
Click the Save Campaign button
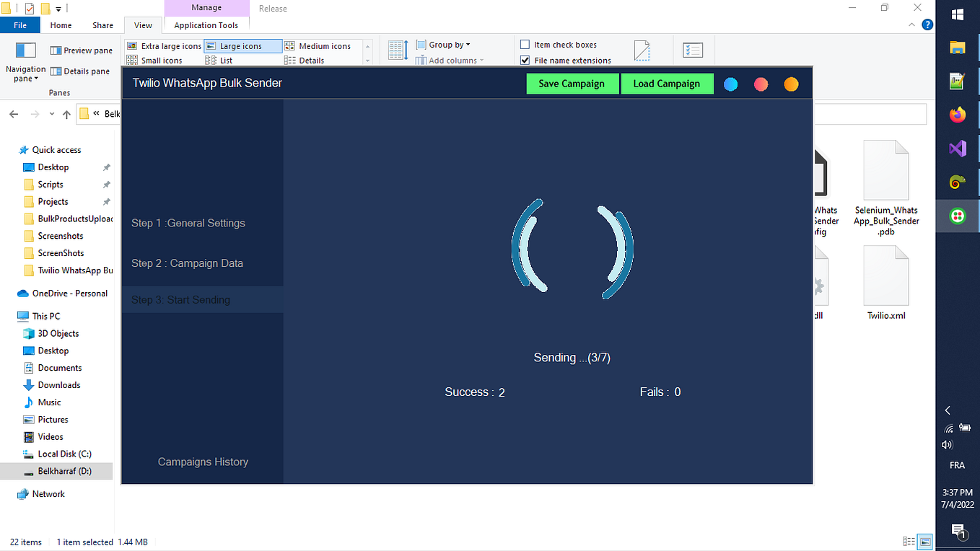click(x=572, y=84)
